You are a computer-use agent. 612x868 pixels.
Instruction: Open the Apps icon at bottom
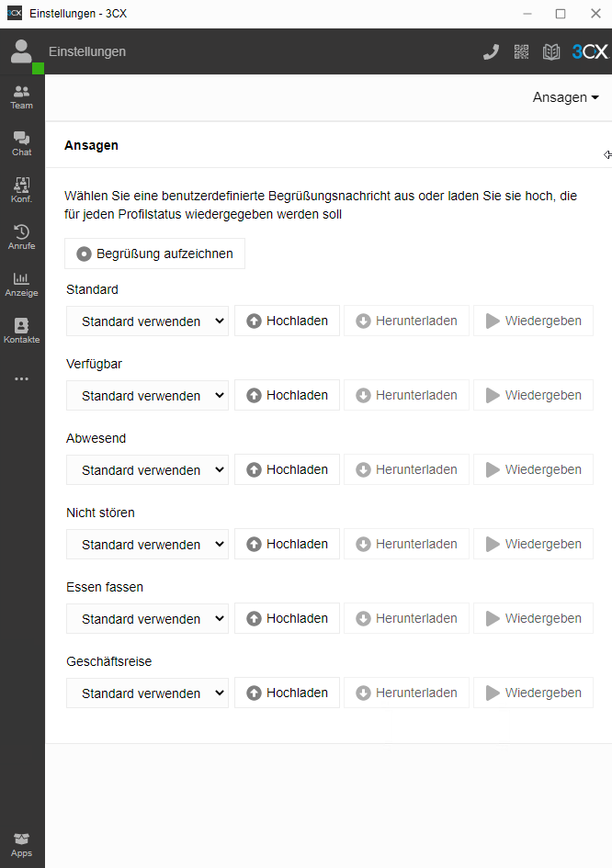click(x=21, y=844)
